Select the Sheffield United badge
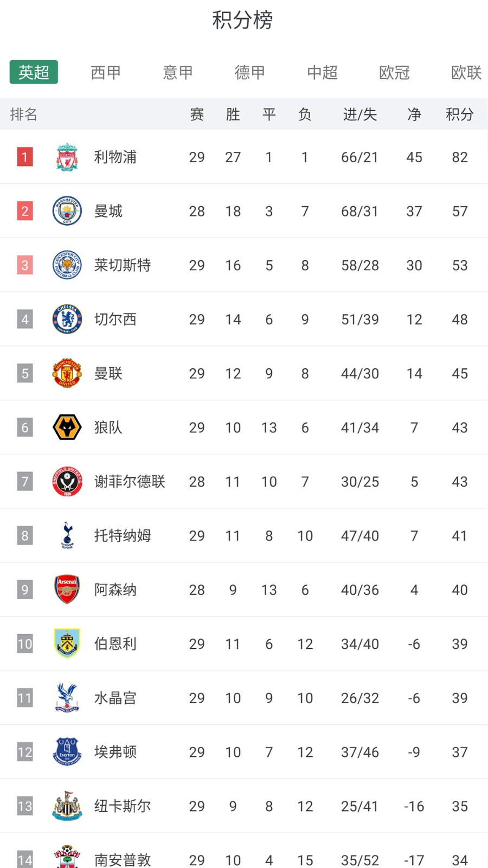Image resolution: width=488 pixels, height=868 pixels. point(67,482)
